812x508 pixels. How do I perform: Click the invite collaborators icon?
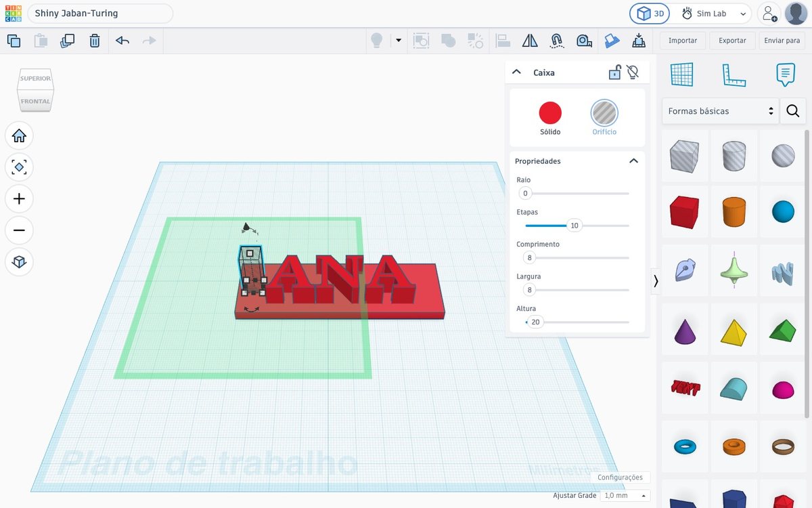(x=768, y=14)
